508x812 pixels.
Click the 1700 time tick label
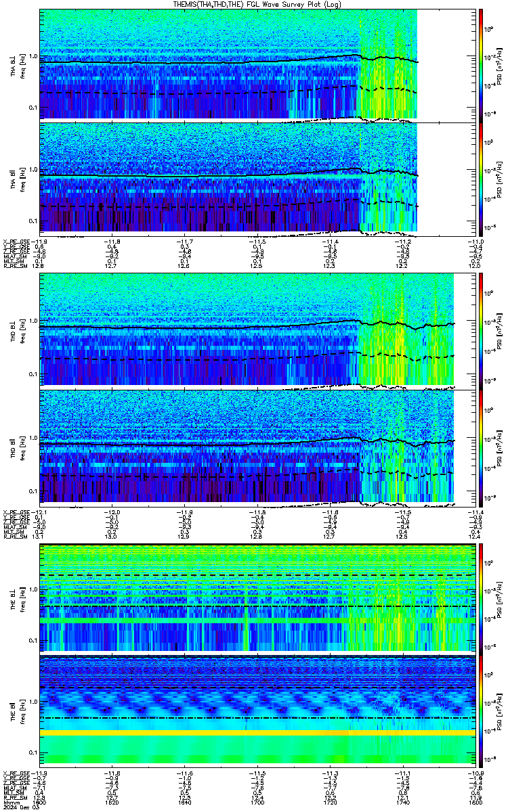[x=257, y=803]
